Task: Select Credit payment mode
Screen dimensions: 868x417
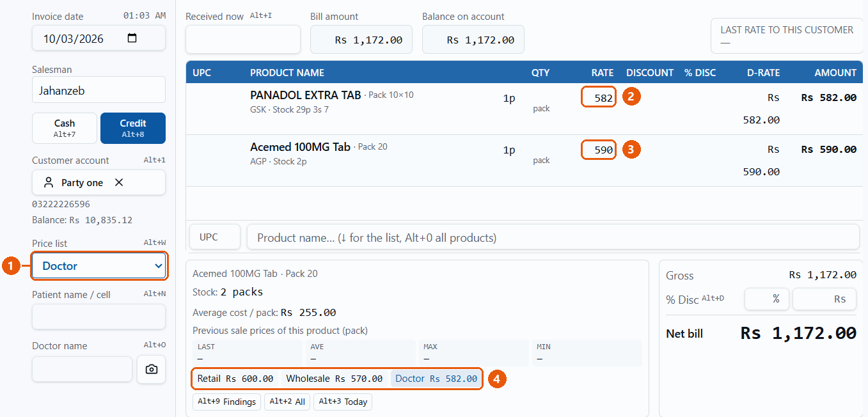Action: (133, 128)
